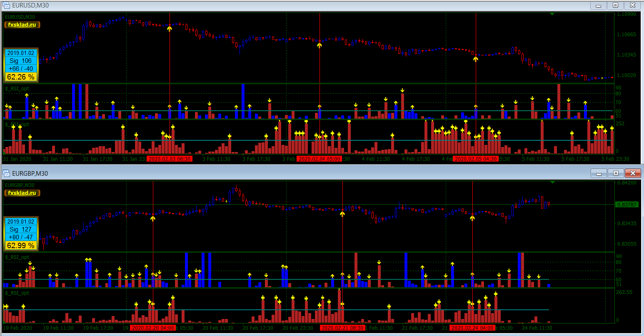Maximize the EURGBP,M30 chart window

click(x=615, y=173)
